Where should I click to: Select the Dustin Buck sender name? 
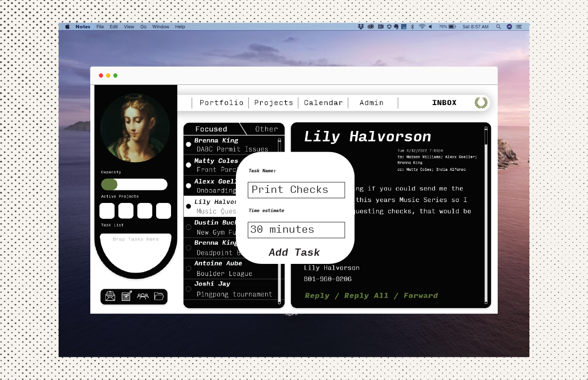(x=216, y=223)
